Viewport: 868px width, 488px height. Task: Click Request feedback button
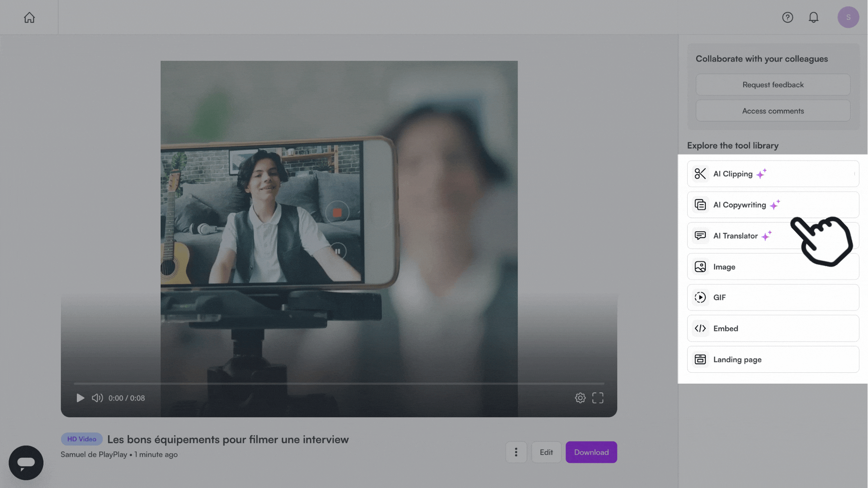click(773, 84)
